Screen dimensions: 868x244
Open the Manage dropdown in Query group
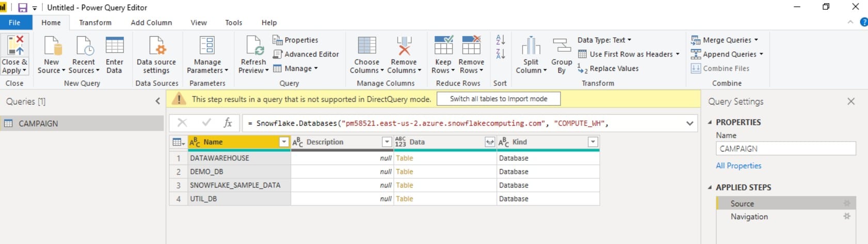[295, 68]
